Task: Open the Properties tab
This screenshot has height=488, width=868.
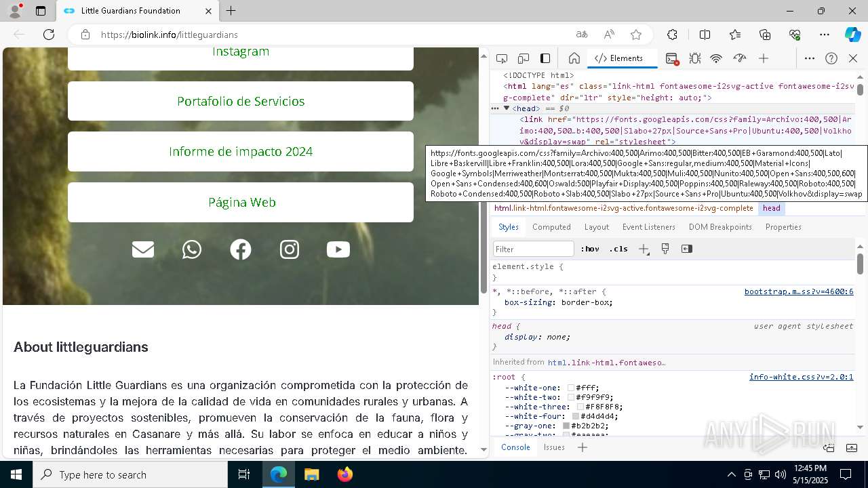Action: coord(783,227)
